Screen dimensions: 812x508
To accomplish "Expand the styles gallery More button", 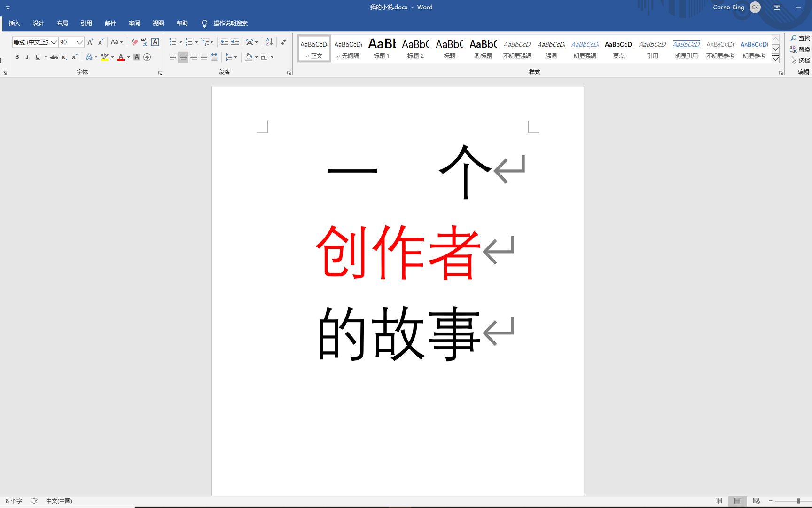I will pyautogui.click(x=776, y=59).
